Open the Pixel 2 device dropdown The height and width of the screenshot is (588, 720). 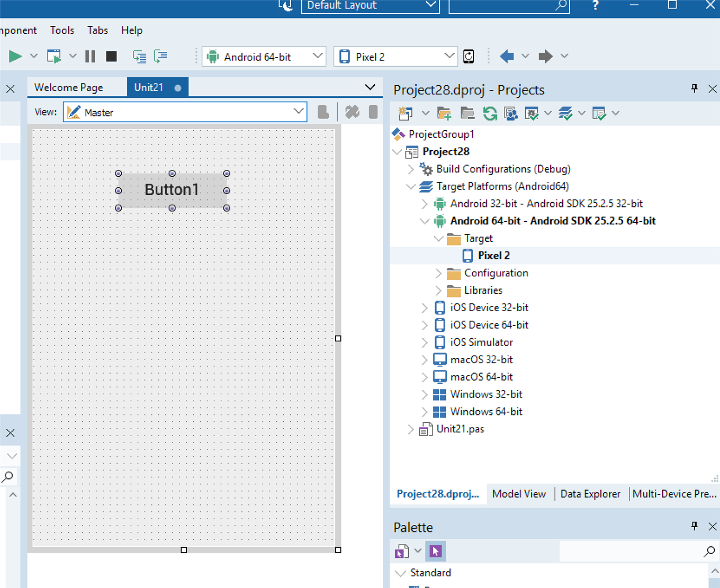click(449, 56)
